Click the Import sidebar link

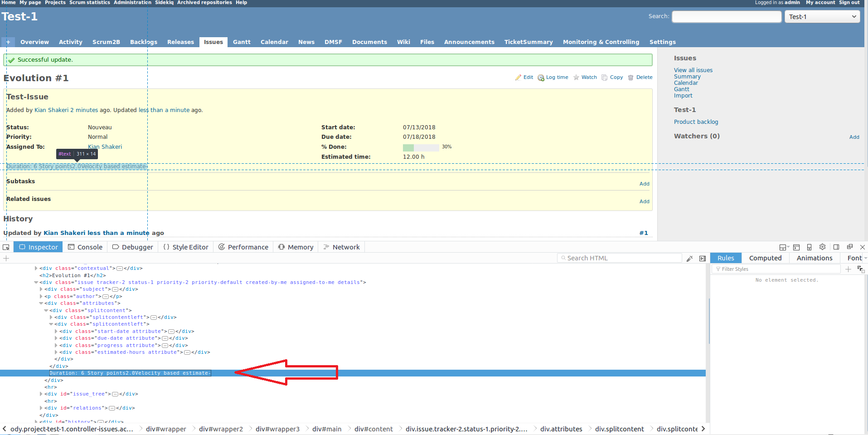(x=683, y=96)
